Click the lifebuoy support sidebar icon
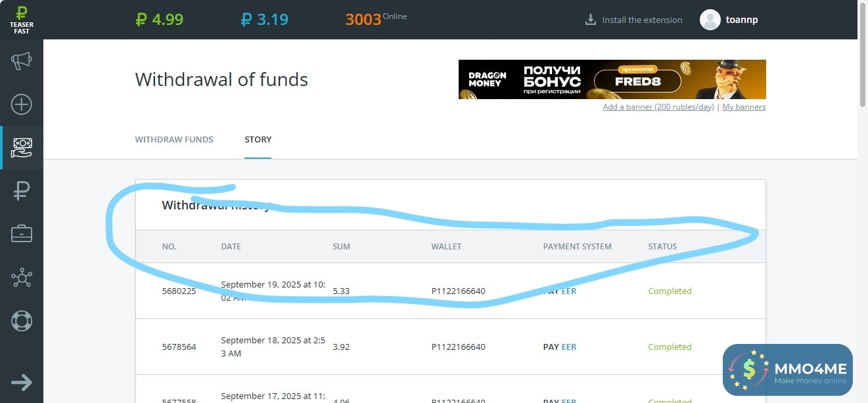 point(22,321)
